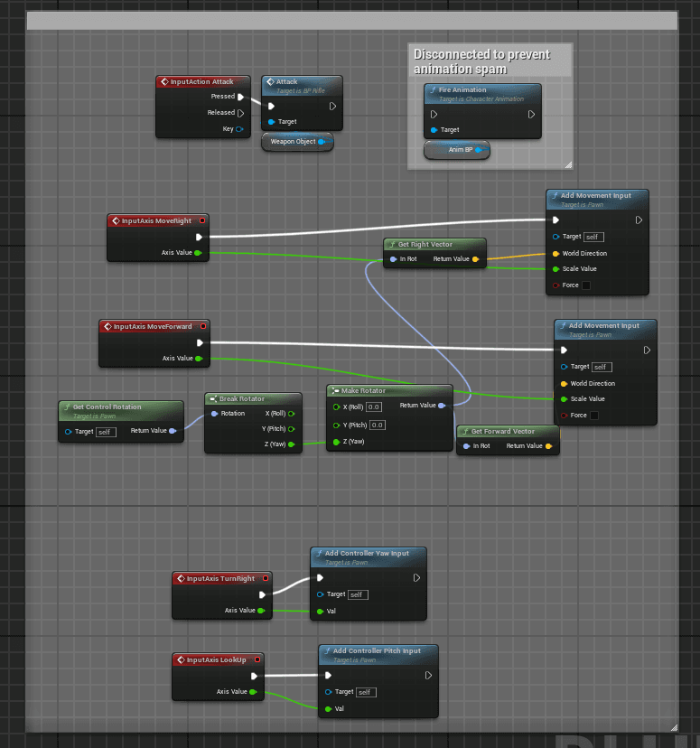Image resolution: width=700 pixels, height=748 pixels.
Task: Click the Return Value pin on Get Forward Vector
Action: click(548, 446)
